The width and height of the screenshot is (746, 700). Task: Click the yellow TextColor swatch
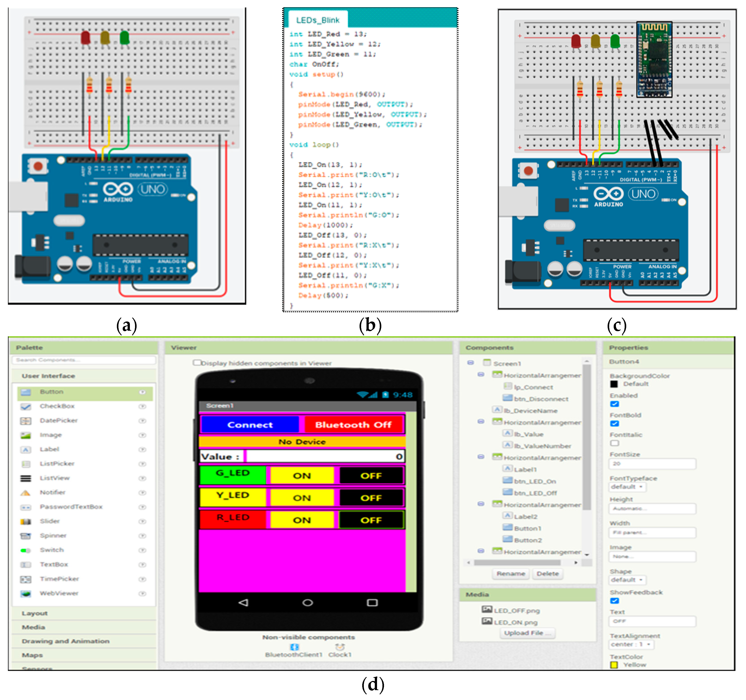click(614, 665)
